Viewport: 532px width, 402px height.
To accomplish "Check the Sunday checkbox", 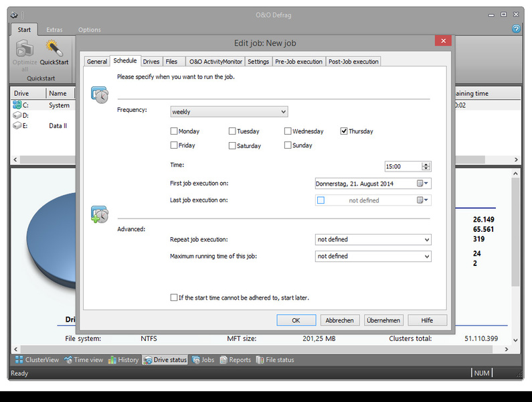I will coord(288,145).
